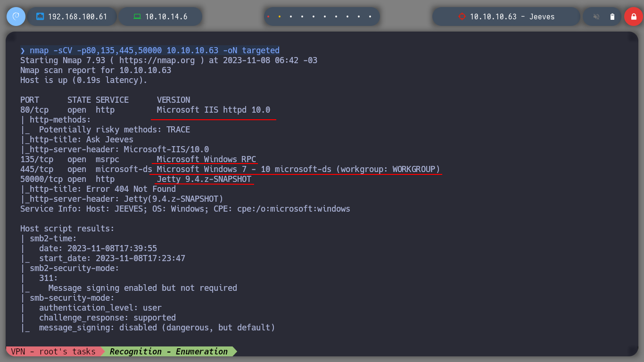This screenshot has height=362, width=644.
Task: Click 'http-server-header: Jetty(9.4.z-SNAPSHOT)' line
Action: [x=122, y=199]
